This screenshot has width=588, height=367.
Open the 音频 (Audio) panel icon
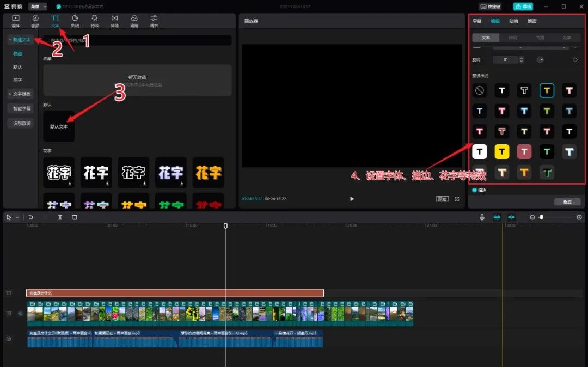point(35,21)
